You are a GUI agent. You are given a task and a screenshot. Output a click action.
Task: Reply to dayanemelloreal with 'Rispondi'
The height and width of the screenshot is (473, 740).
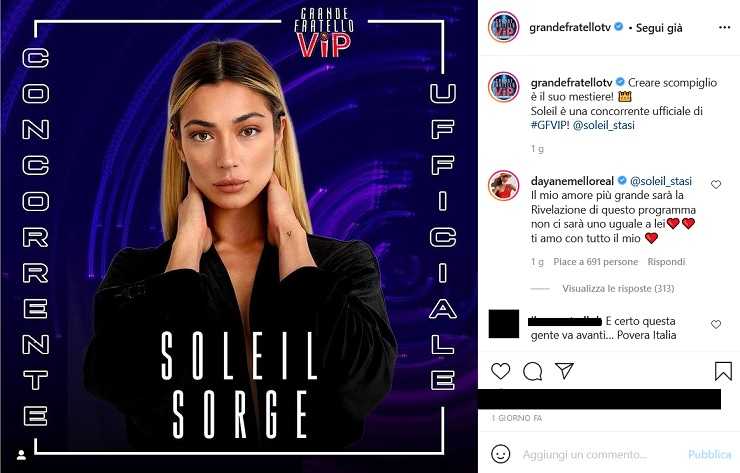pos(666,262)
